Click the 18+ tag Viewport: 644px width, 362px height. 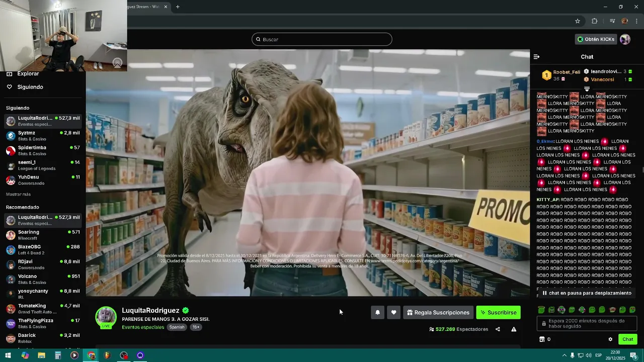(196, 327)
